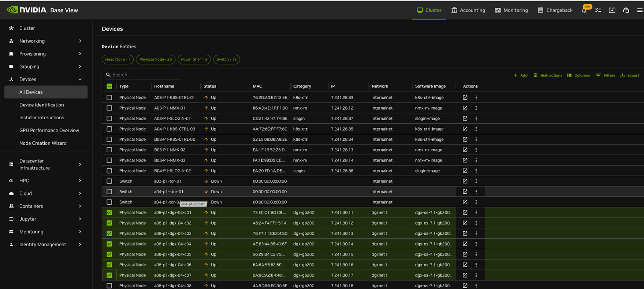Viewport: 644px width, 289px height.
Task: Click the Add device button
Action: tap(520, 75)
